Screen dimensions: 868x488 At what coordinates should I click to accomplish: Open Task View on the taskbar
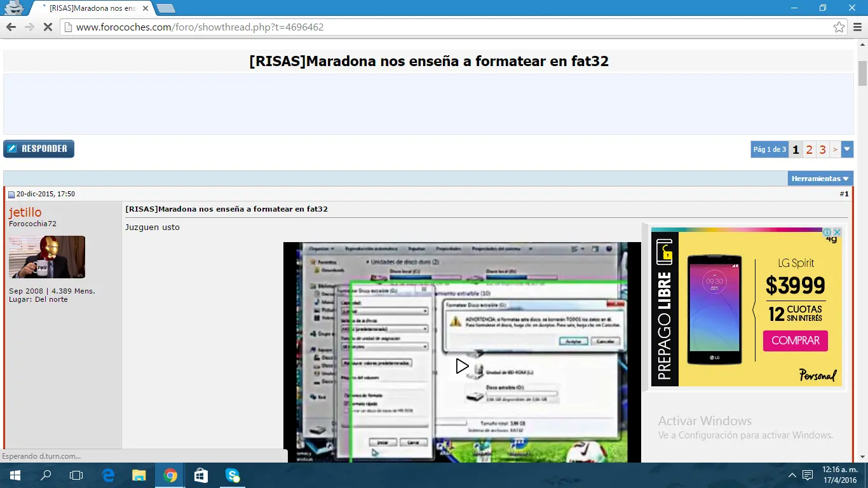coord(76,475)
